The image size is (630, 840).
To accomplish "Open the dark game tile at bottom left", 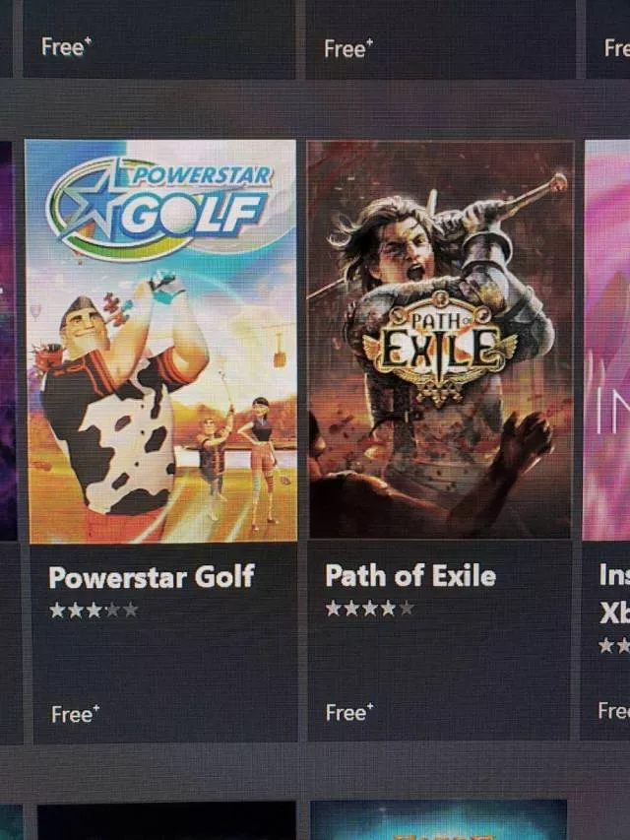I will coord(166,821).
